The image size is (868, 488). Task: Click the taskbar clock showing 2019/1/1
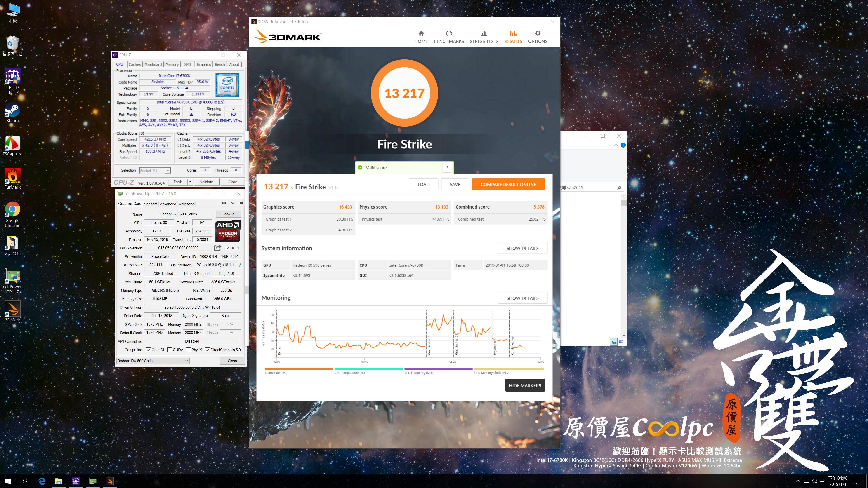[x=838, y=481]
